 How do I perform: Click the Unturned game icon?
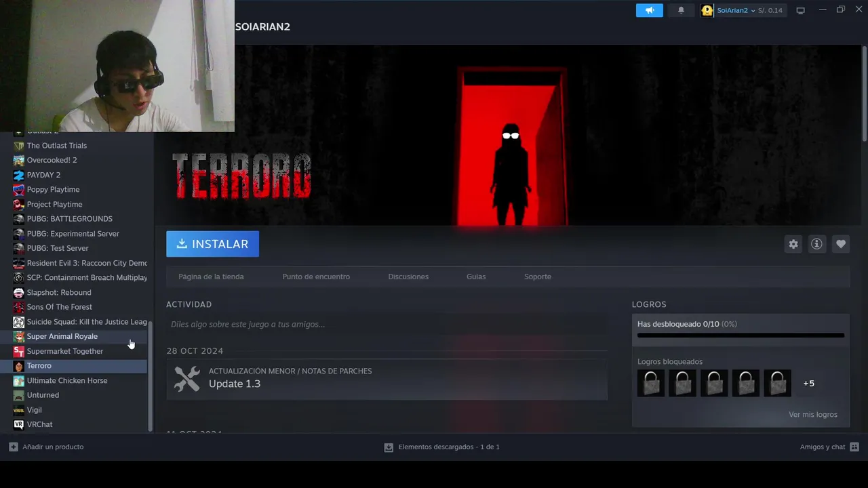[x=19, y=395]
